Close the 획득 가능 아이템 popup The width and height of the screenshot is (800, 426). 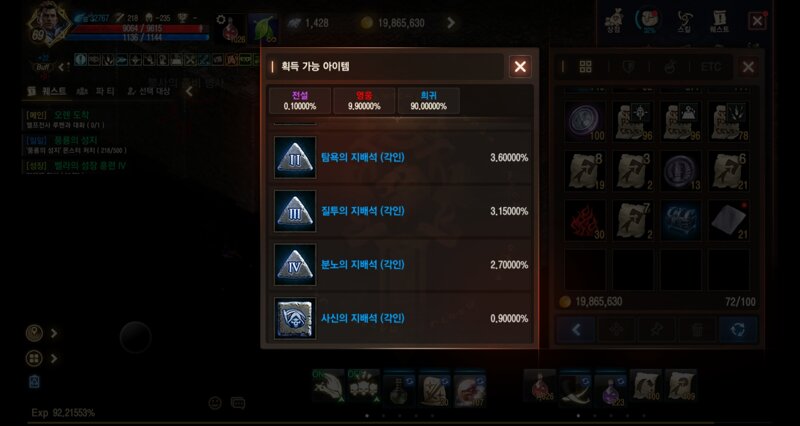(x=520, y=66)
